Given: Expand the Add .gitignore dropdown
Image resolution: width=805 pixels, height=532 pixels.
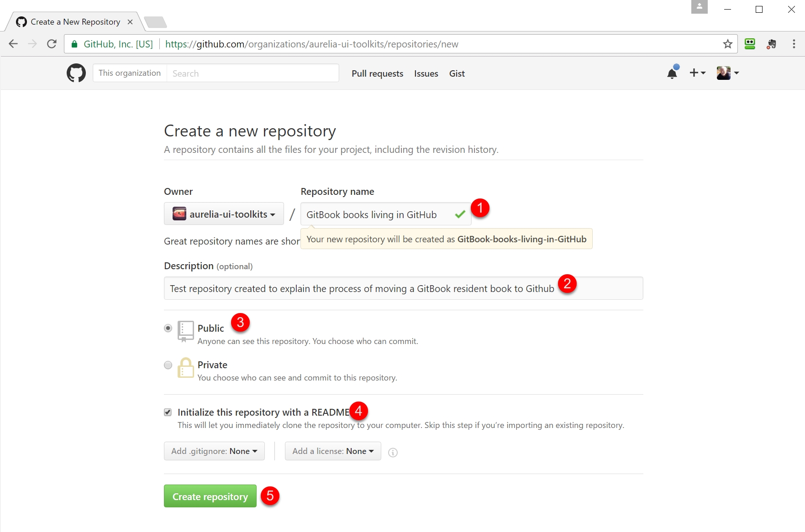Looking at the screenshot, I should tap(214, 451).
